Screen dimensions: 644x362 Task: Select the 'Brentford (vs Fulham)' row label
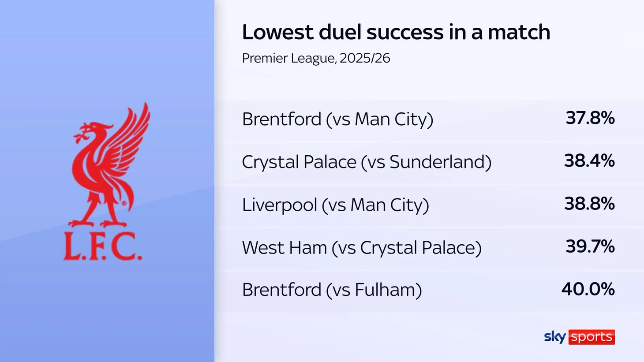click(x=332, y=290)
